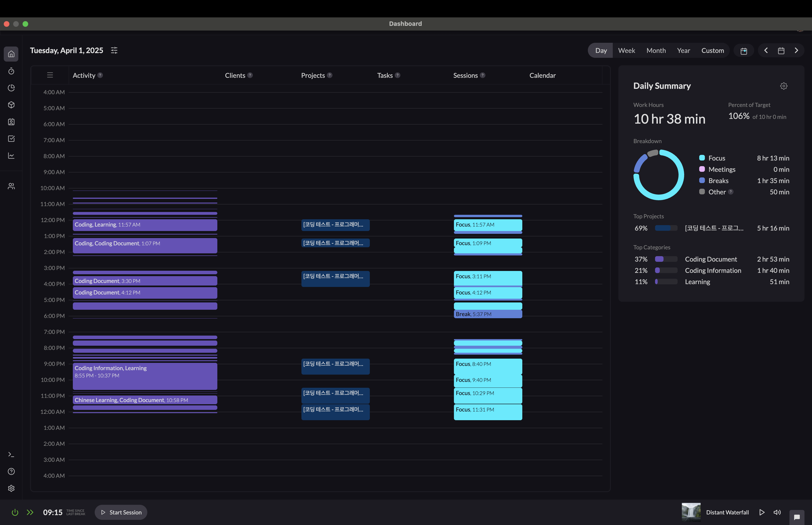Screen dimensions: 812x525
Task: Click the Break 5:37 PM session block
Action: [x=488, y=314]
